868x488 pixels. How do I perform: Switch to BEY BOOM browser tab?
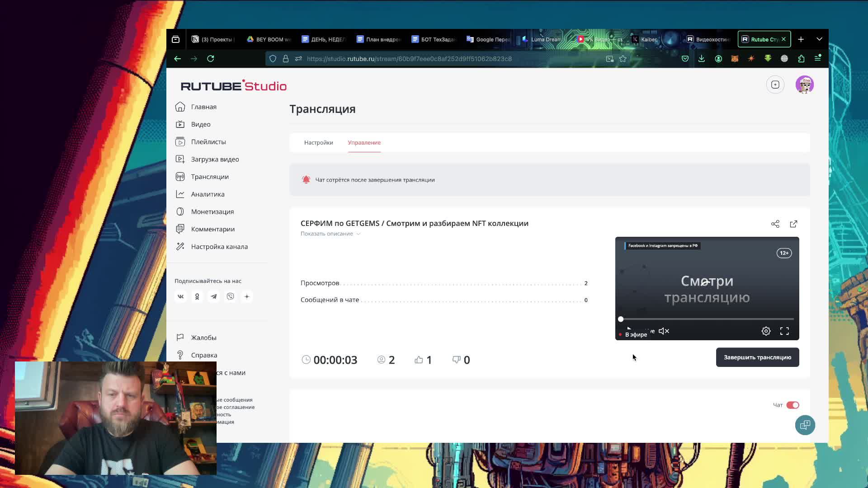click(x=269, y=39)
